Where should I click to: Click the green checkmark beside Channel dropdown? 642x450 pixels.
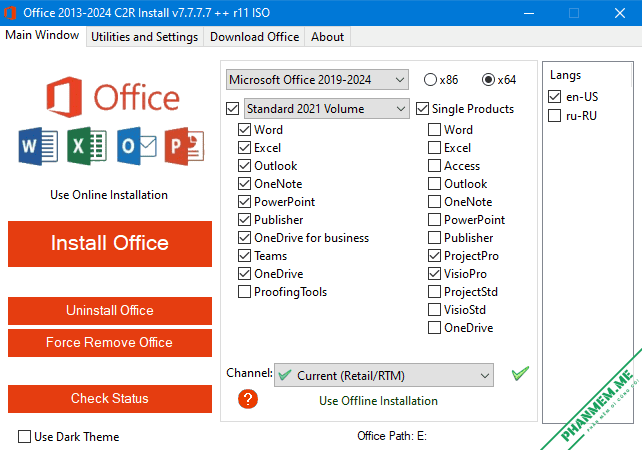(520, 373)
